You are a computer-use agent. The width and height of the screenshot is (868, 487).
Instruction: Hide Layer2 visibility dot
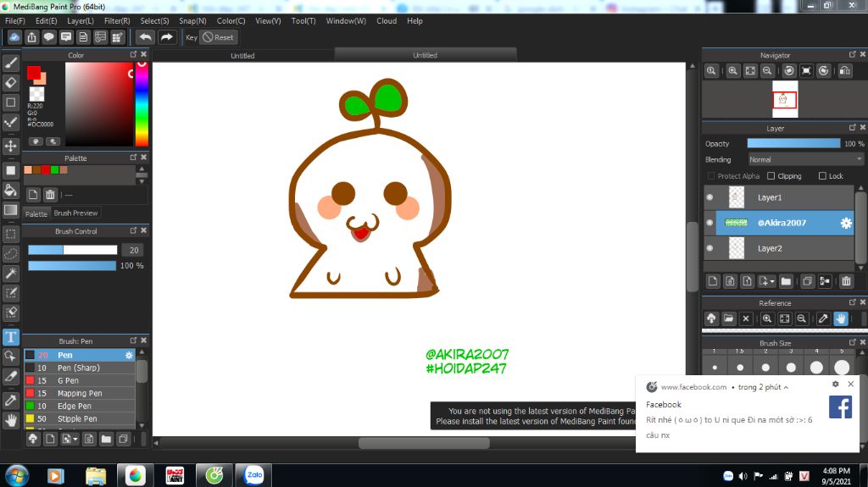point(710,248)
